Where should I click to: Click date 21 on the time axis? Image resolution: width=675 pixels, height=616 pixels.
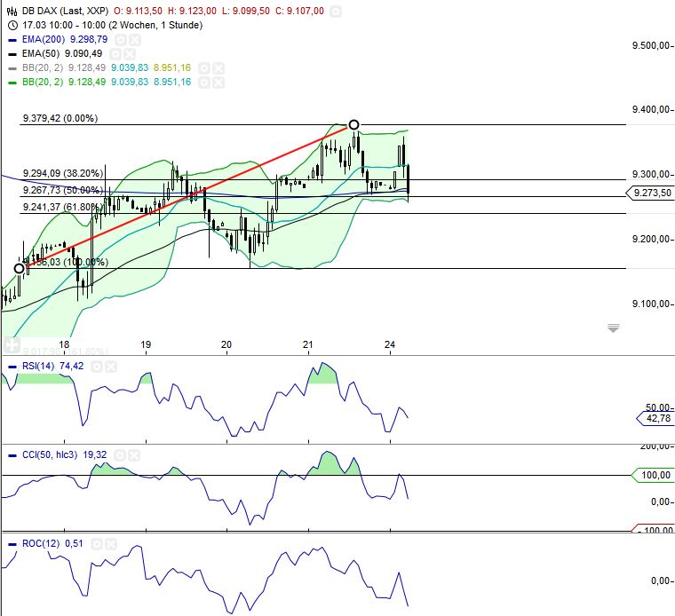308,344
